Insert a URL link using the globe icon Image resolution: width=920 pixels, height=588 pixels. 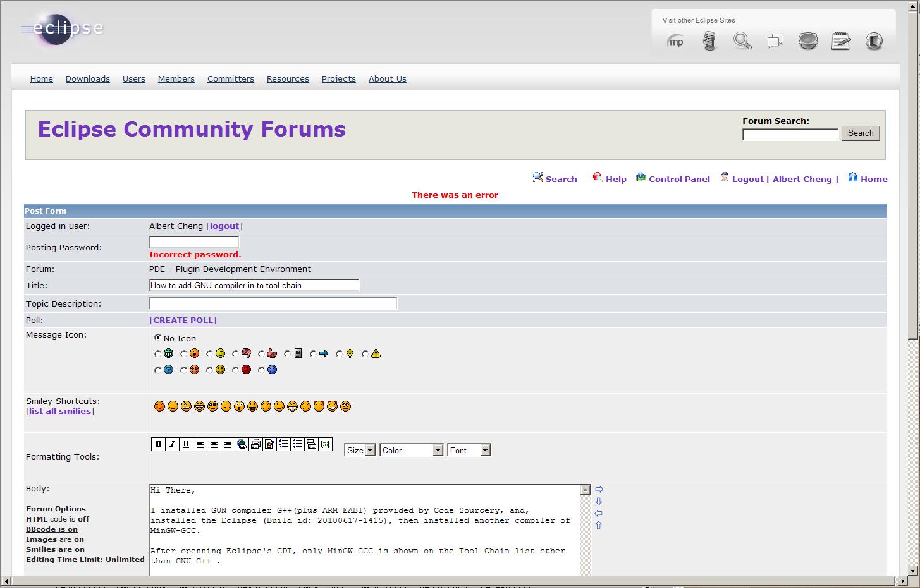(242, 444)
